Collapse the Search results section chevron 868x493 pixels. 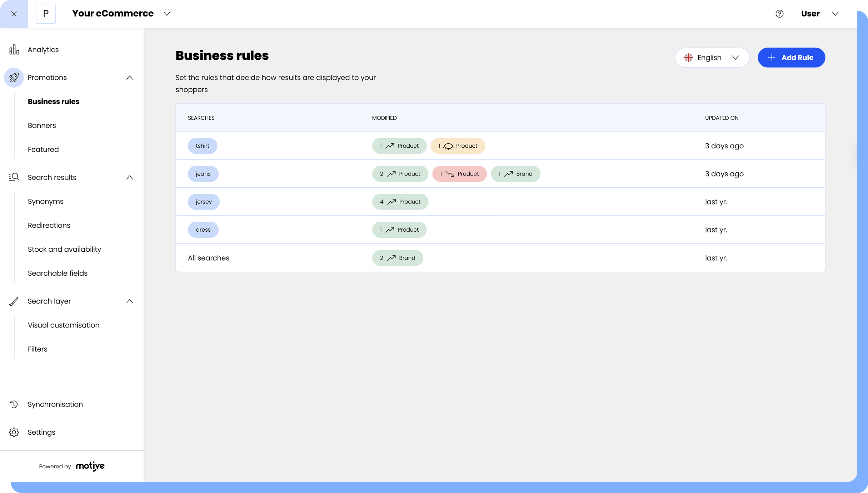point(130,177)
